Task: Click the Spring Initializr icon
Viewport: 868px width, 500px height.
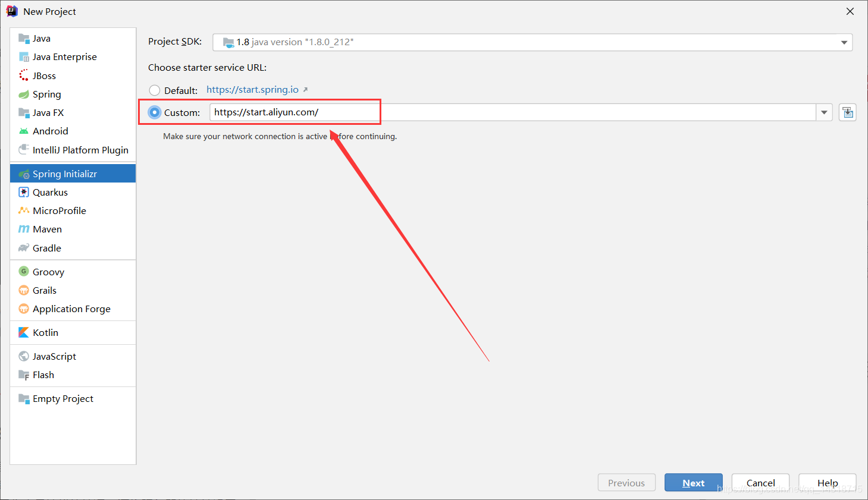Action: (24, 174)
